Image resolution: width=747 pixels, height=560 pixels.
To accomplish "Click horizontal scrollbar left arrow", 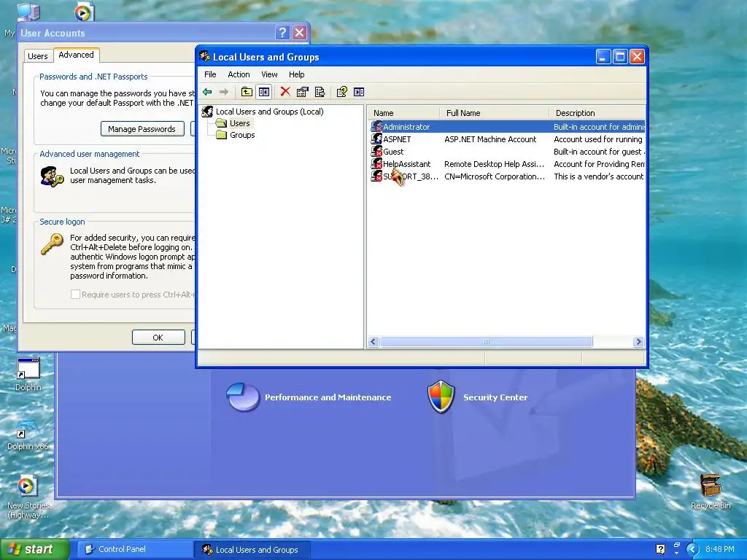I will [x=373, y=342].
